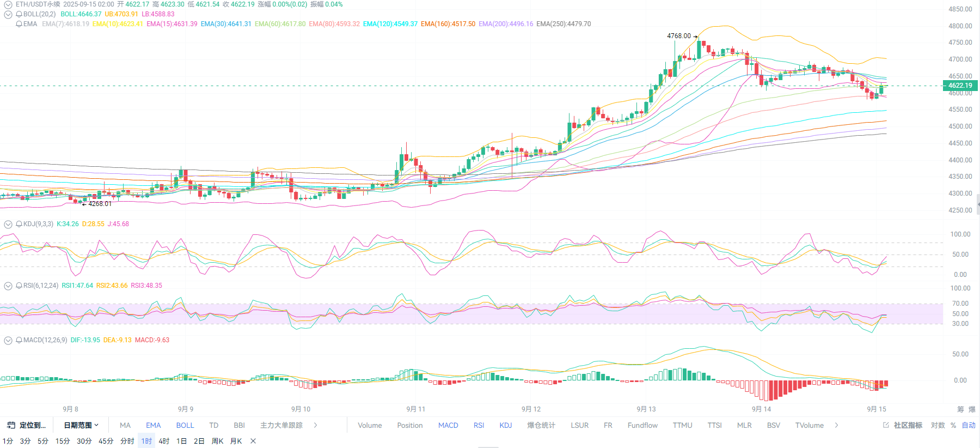Toggle the MLR sub-indicator
This screenshot has width=980, height=448.
(x=744, y=425)
